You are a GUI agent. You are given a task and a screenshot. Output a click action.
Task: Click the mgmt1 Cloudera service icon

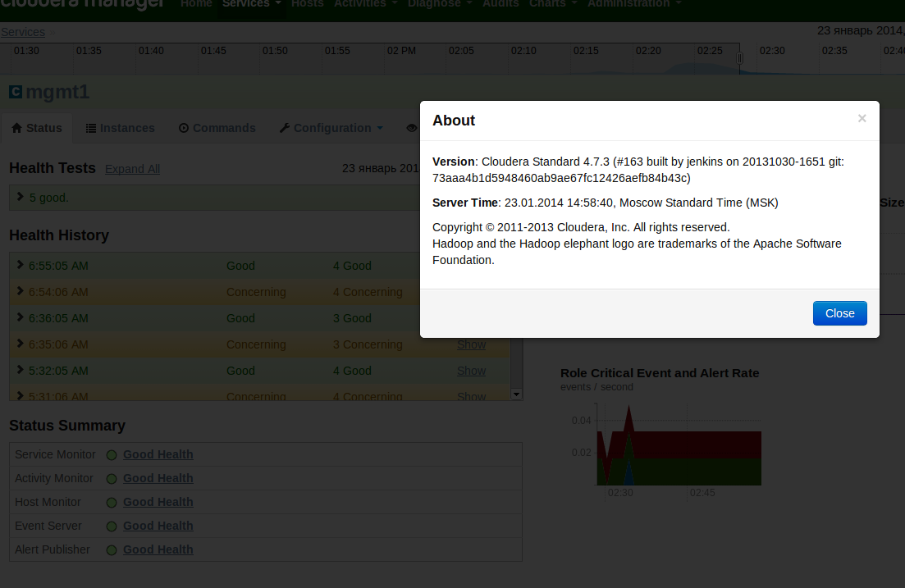(16, 92)
